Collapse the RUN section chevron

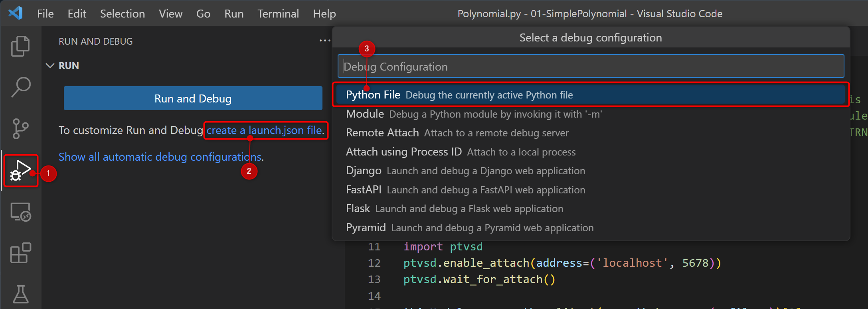pyautogui.click(x=50, y=65)
